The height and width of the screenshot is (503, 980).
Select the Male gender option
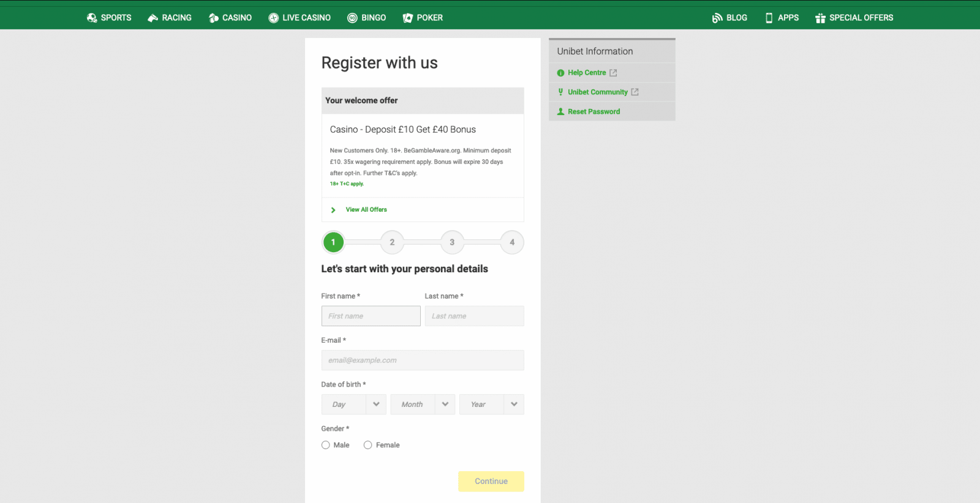pos(326,445)
